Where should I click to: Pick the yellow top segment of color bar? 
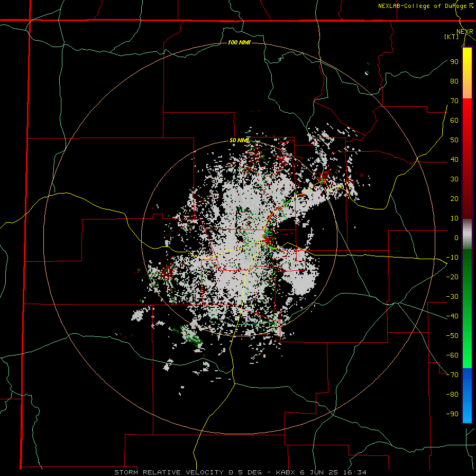[x=467, y=73]
